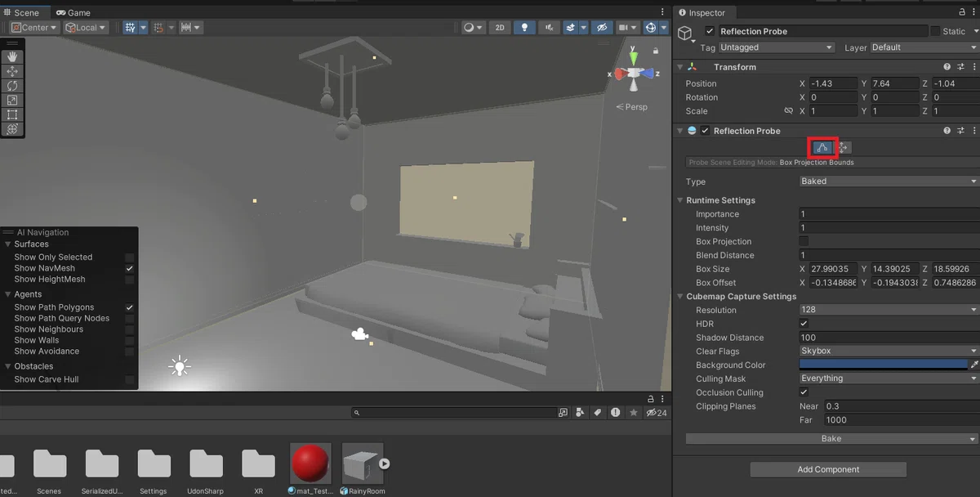Enable Box Projection checkbox
This screenshot has width=980, height=497.
click(804, 241)
